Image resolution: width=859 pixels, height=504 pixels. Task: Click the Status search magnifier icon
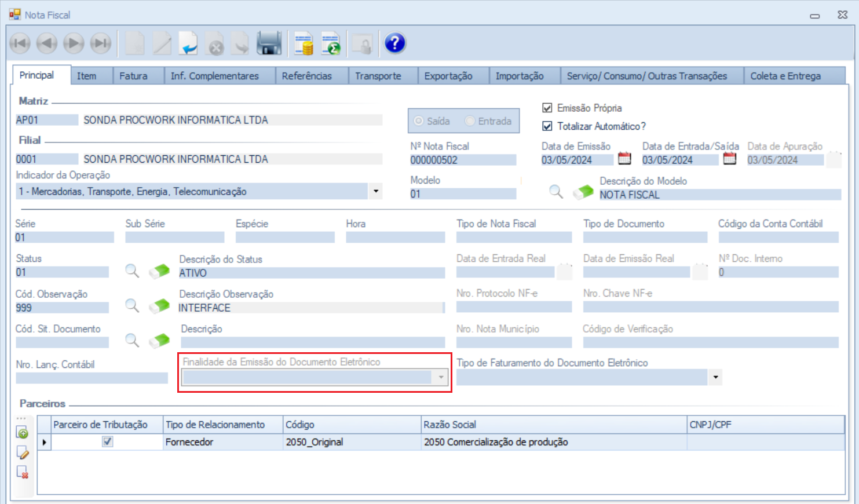pyautogui.click(x=132, y=271)
